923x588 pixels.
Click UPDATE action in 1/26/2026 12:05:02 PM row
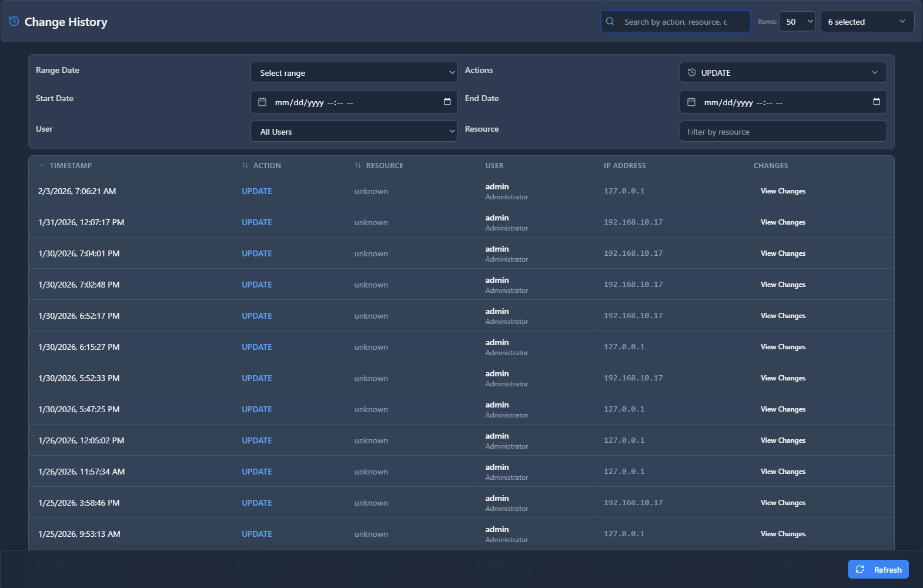257,440
